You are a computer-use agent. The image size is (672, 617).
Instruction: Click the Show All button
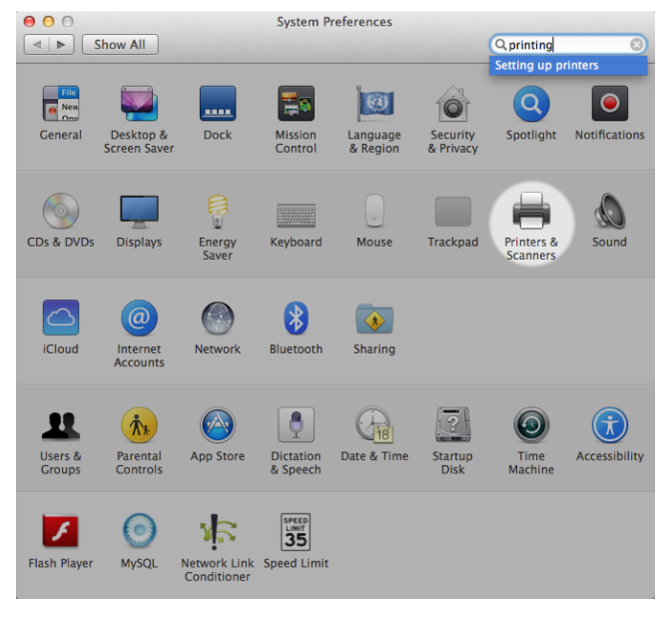(120, 45)
